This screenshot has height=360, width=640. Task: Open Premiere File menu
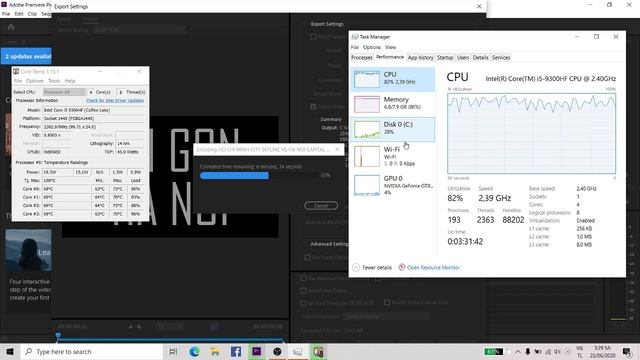pyautogui.click(x=6, y=14)
